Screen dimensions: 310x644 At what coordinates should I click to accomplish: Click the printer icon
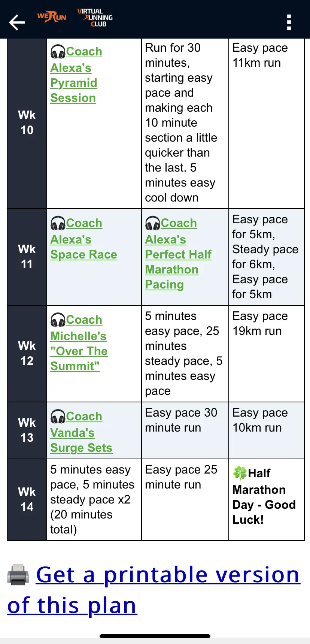click(18, 575)
